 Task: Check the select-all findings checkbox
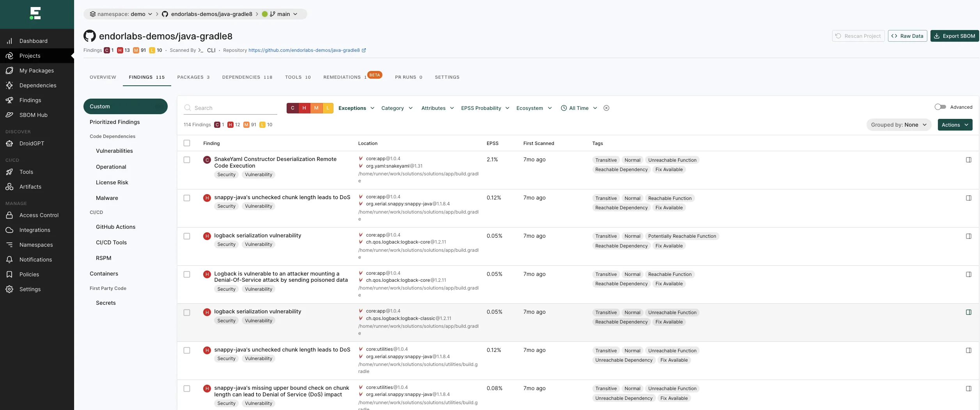click(x=187, y=143)
